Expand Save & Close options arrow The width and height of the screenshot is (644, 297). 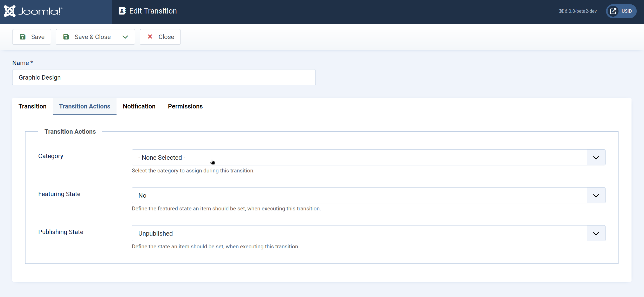point(125,37)
